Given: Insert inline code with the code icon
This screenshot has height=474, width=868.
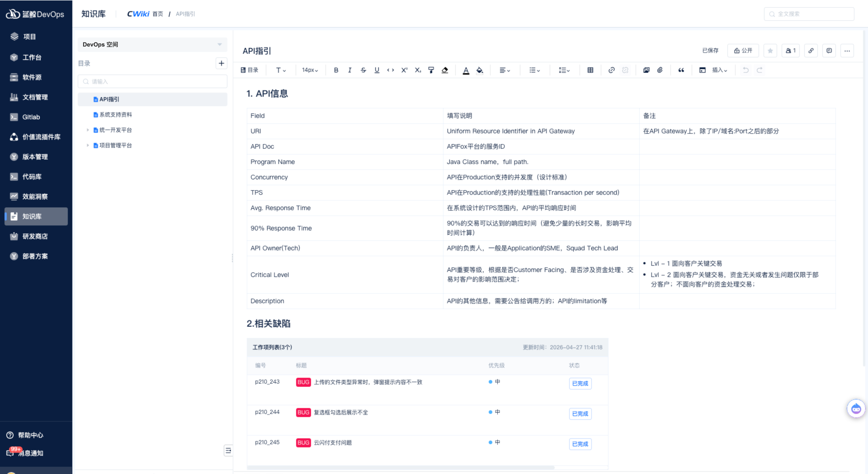Looking at the screenshot, I should (391, 70).
